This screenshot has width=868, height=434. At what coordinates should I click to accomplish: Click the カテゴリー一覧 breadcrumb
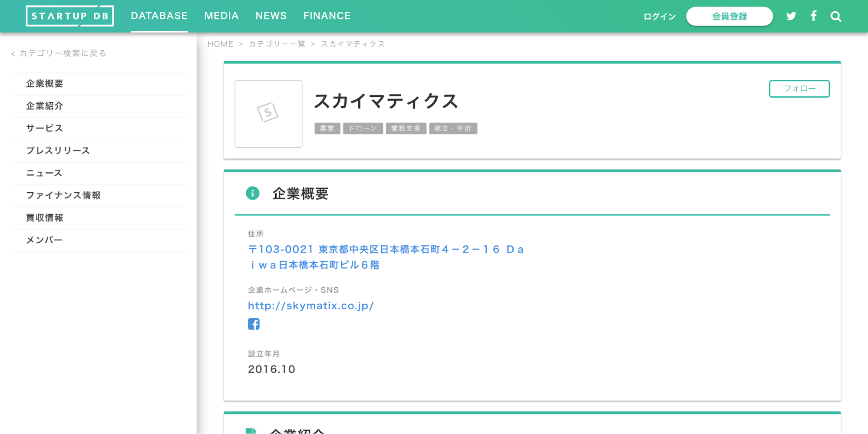[x=277, y=44]
